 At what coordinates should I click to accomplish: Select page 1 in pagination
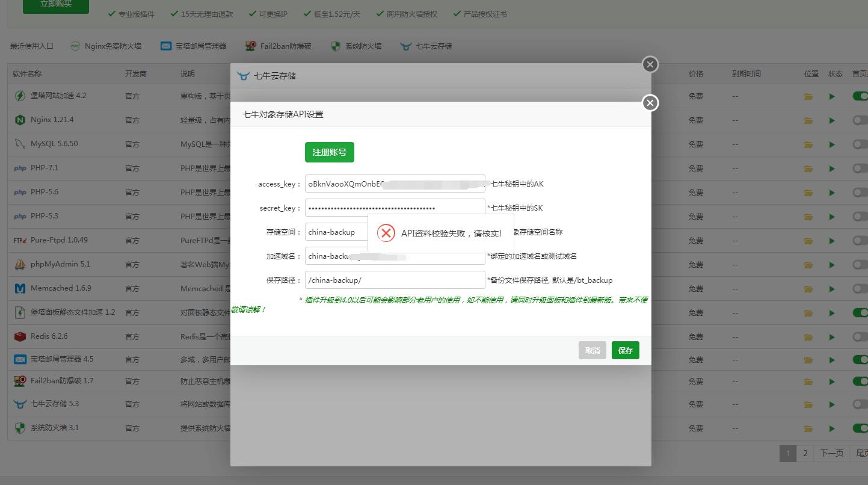788,453
